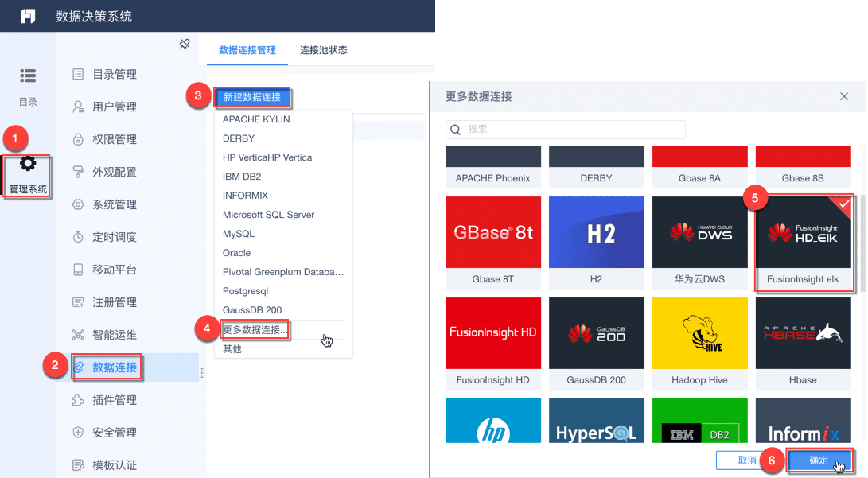Click the 外观配置 paint roller icon
The height and width of the screenshot is (478, 868).
(78, 172)
